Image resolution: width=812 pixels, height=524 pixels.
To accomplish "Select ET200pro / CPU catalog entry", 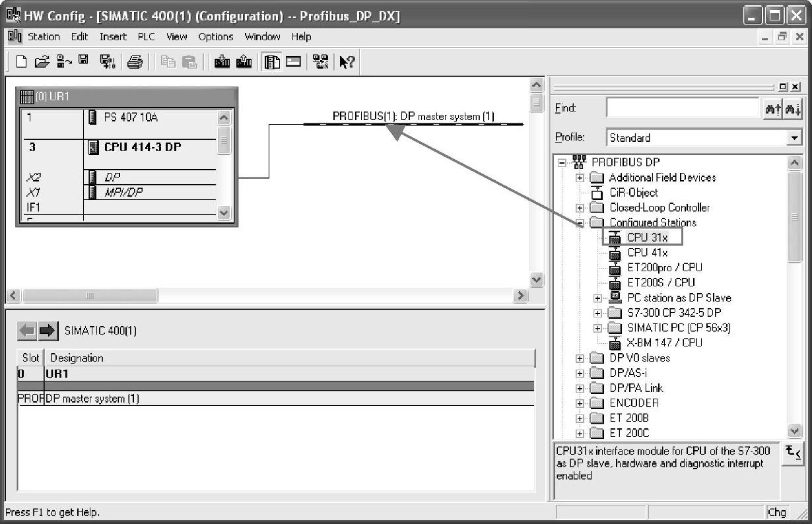I will coord(664,268).
